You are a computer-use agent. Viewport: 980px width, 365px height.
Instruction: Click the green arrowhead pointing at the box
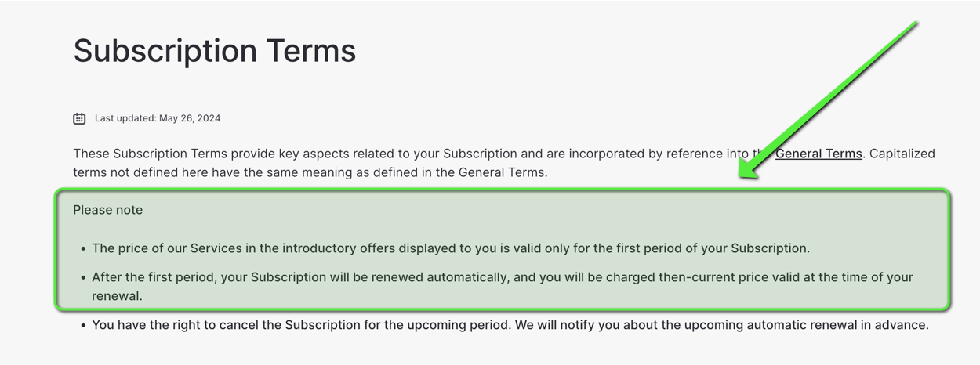tap(751, 167)
